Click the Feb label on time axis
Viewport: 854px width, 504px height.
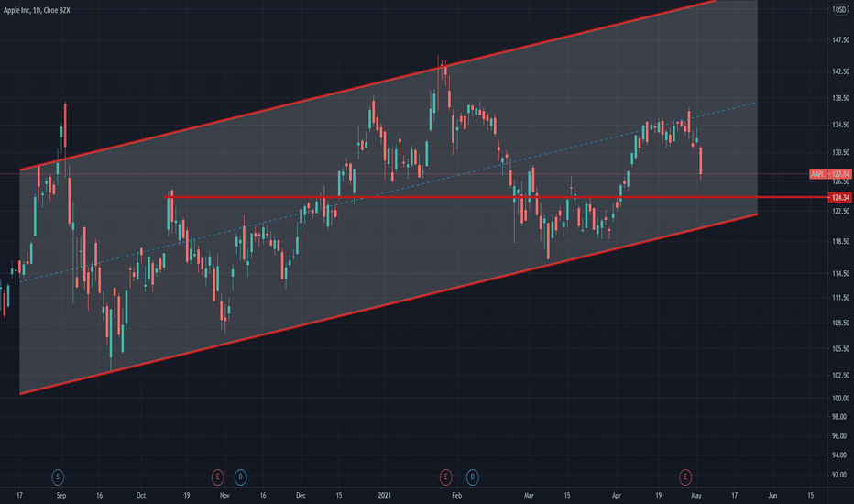pyautogui.click(x=456, y=495)
